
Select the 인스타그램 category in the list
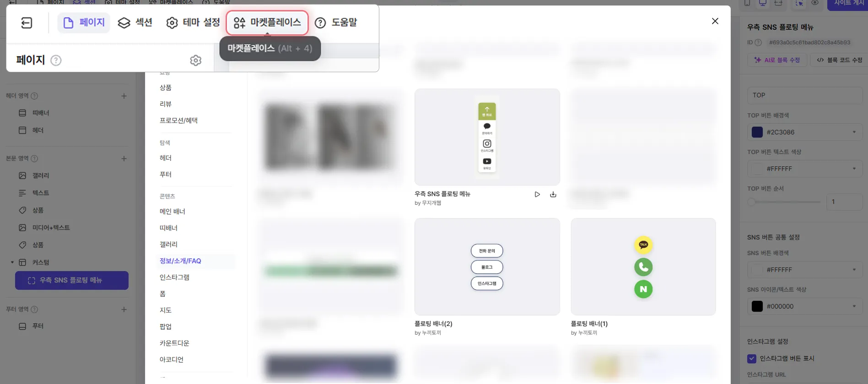174,277
